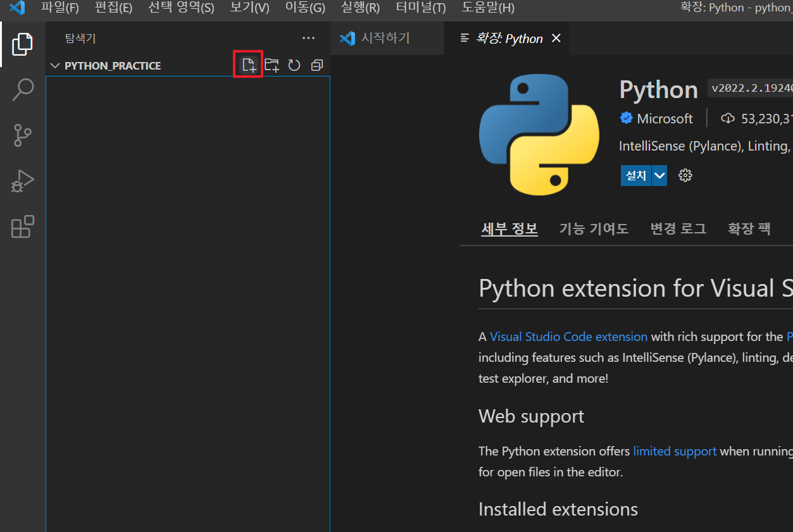Switch to 변경 로그 tab
The image size is (793, 532).
point(678,228)
